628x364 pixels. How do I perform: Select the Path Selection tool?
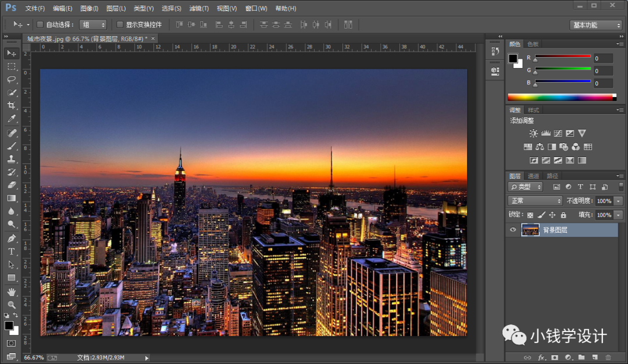pos(12,265)
